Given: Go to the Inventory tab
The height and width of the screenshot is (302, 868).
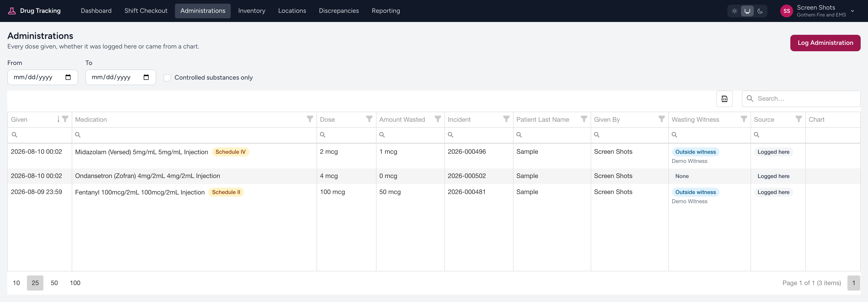Looking at the screenshot, I should (252, 11).
